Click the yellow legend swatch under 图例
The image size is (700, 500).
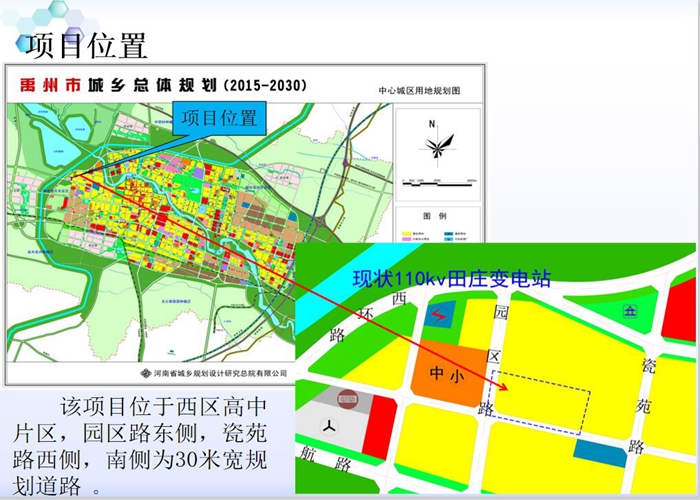click(407, 233)
